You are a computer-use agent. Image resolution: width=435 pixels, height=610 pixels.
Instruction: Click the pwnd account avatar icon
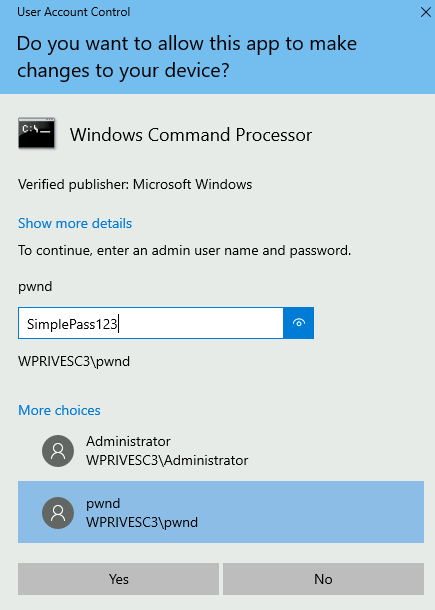[x=58, y=513]
